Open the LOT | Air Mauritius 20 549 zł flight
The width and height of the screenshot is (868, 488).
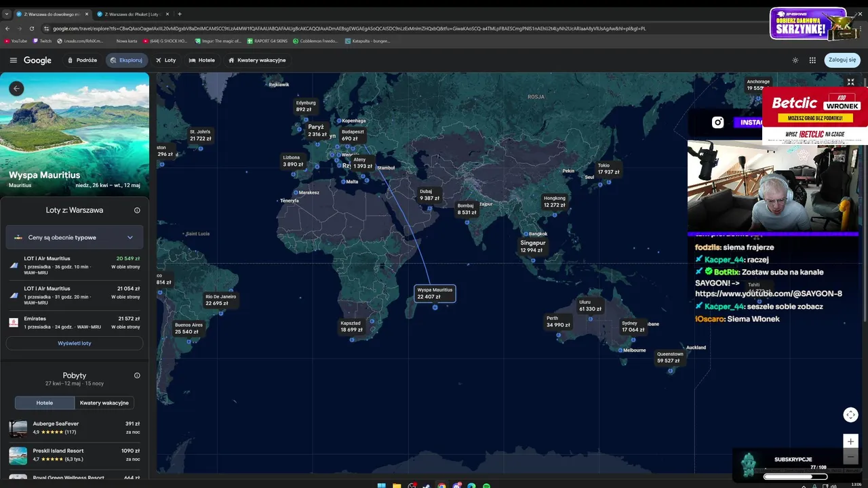75,266
